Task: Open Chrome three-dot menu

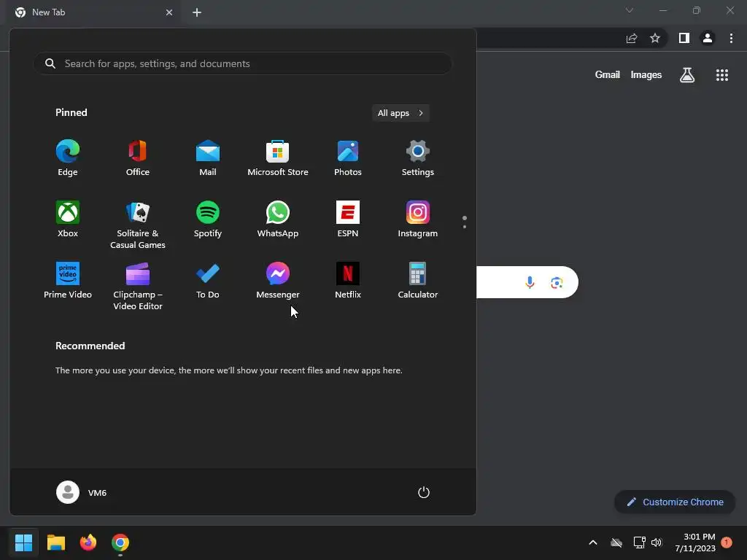Action: (x=731, y=38)
